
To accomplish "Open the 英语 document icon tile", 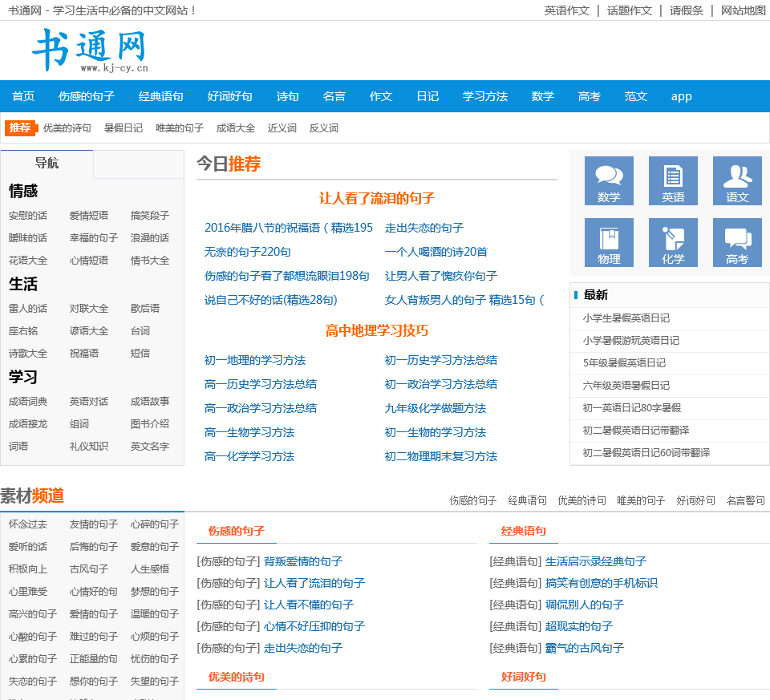I will pyautogui.click(x=673, y=180).
